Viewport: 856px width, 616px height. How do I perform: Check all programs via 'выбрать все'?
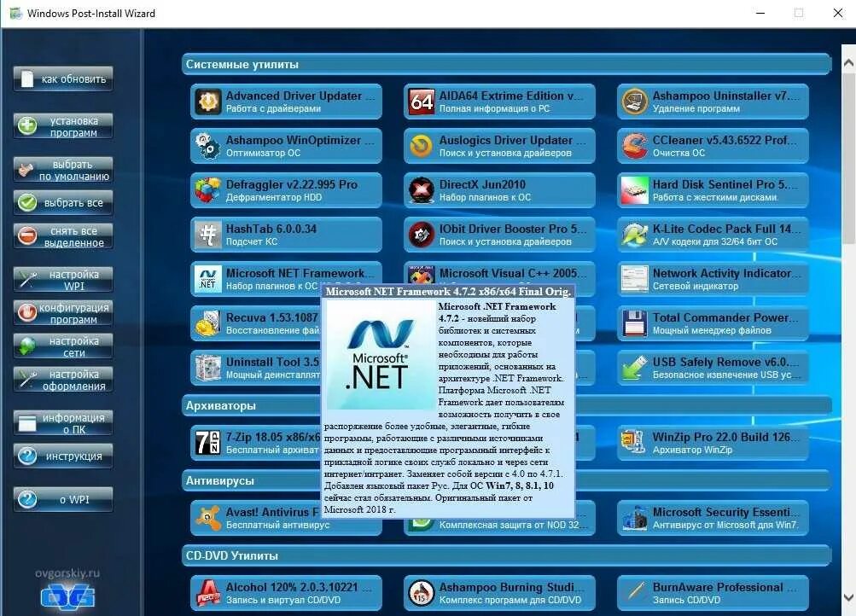coord(63,202)
